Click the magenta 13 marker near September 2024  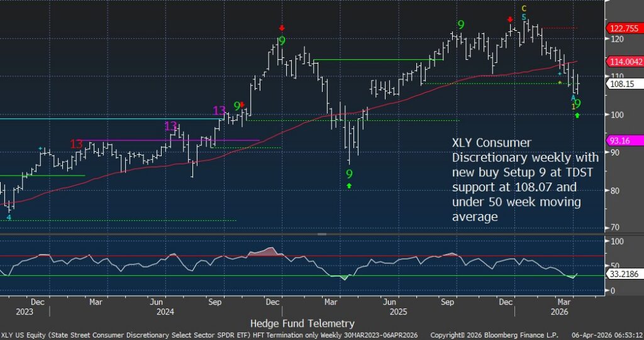[219, 111]
